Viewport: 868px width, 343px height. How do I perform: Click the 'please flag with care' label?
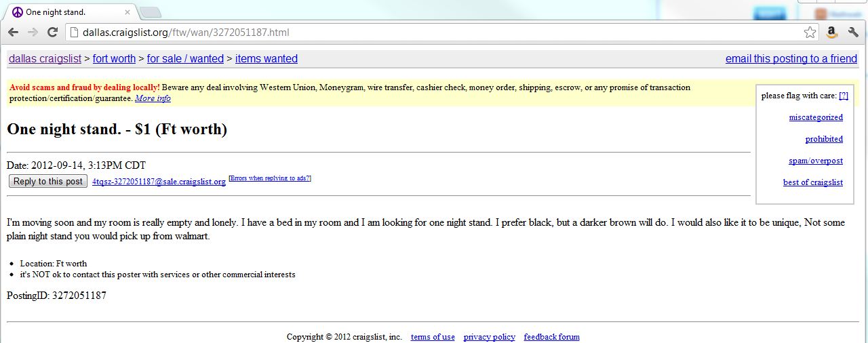(x=799, y=96)
